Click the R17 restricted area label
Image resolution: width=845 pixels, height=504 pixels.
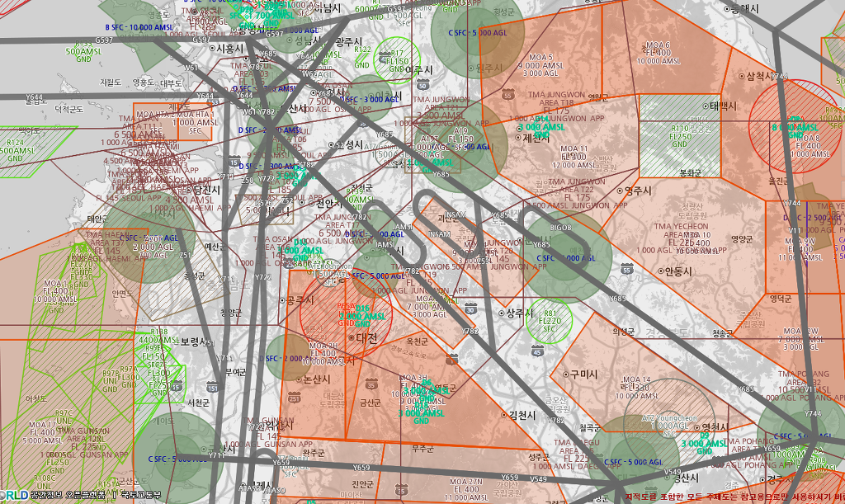396,61
